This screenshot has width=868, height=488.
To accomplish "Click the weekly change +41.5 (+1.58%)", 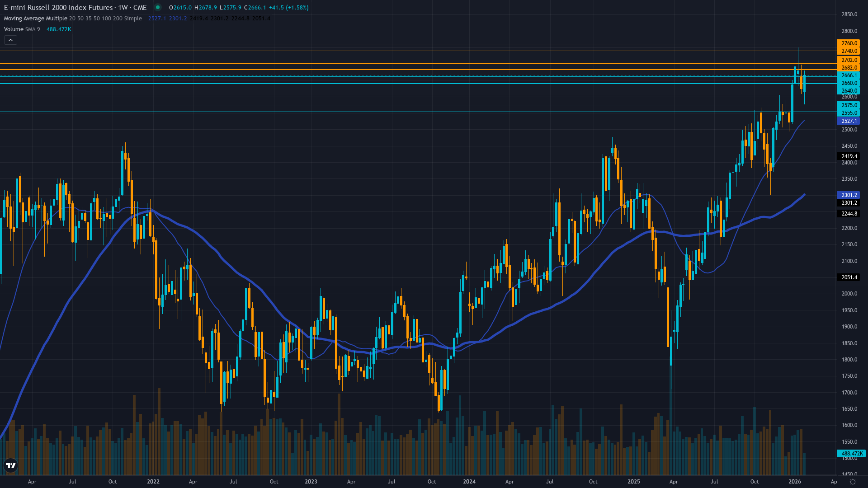I will [x=289, y=8].
